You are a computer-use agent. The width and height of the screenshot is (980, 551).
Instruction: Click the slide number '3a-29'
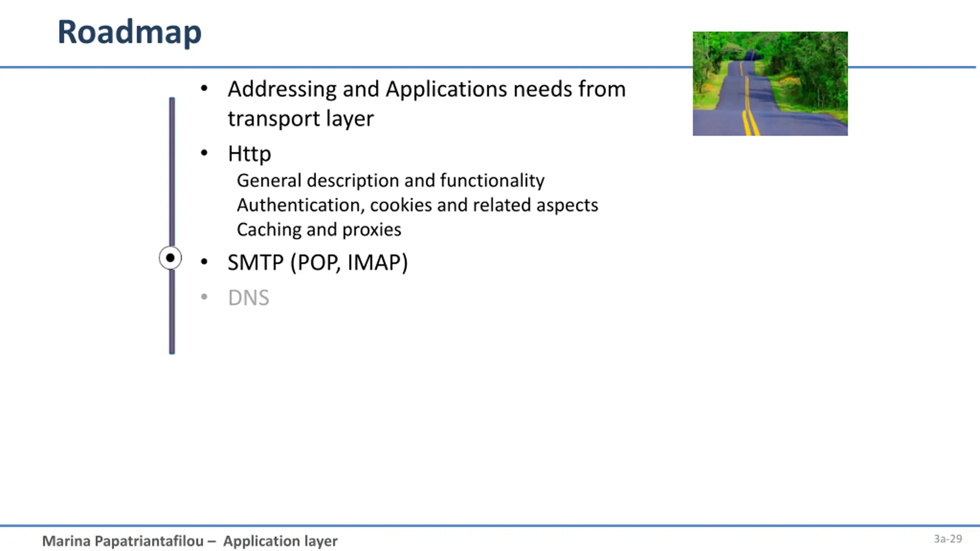click(x=948, y=539)
